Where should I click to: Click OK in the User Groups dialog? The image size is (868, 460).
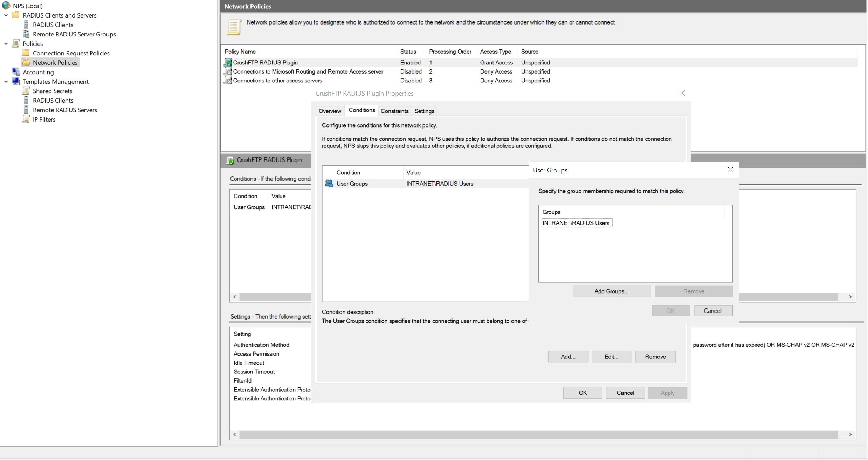[x=670, y=310]
